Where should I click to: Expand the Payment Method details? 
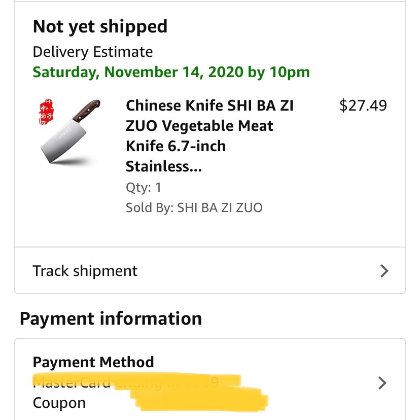pyautogui.click(x=210, y=383)
